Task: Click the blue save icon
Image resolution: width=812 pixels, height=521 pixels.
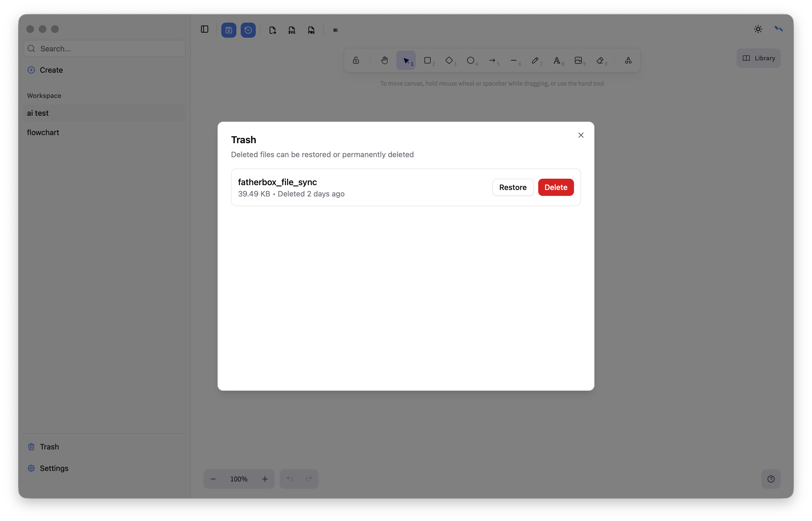Action: tap(229, 30)
